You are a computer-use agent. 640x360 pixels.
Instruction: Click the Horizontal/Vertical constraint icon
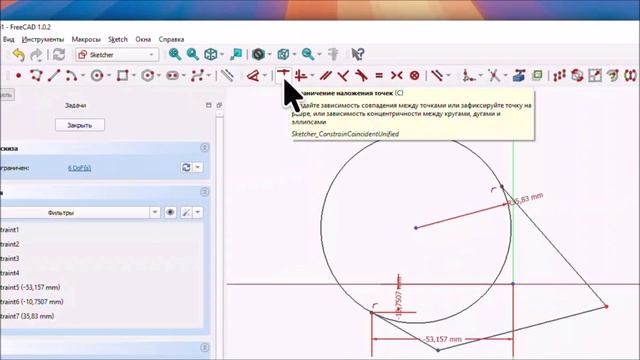point(301,76)
